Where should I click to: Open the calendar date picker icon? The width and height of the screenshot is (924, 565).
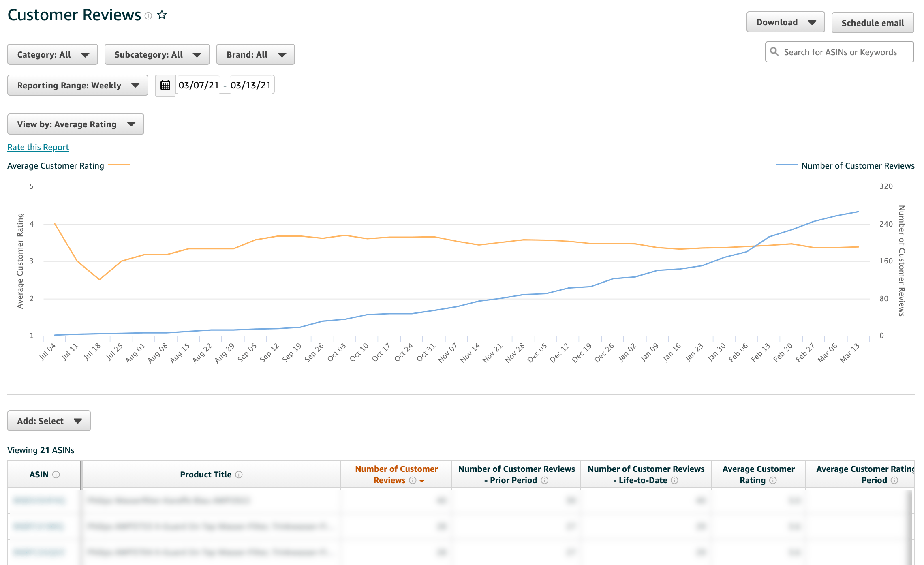pos(165,85)
